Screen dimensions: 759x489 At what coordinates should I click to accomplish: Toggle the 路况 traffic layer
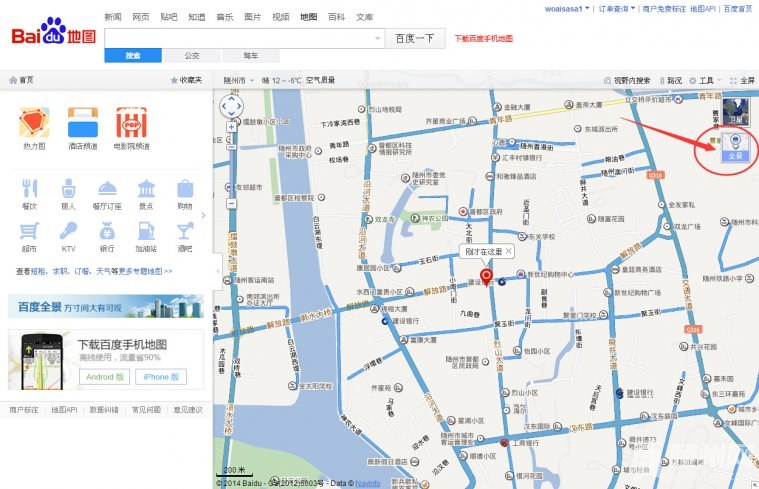[x=671, y=80]
